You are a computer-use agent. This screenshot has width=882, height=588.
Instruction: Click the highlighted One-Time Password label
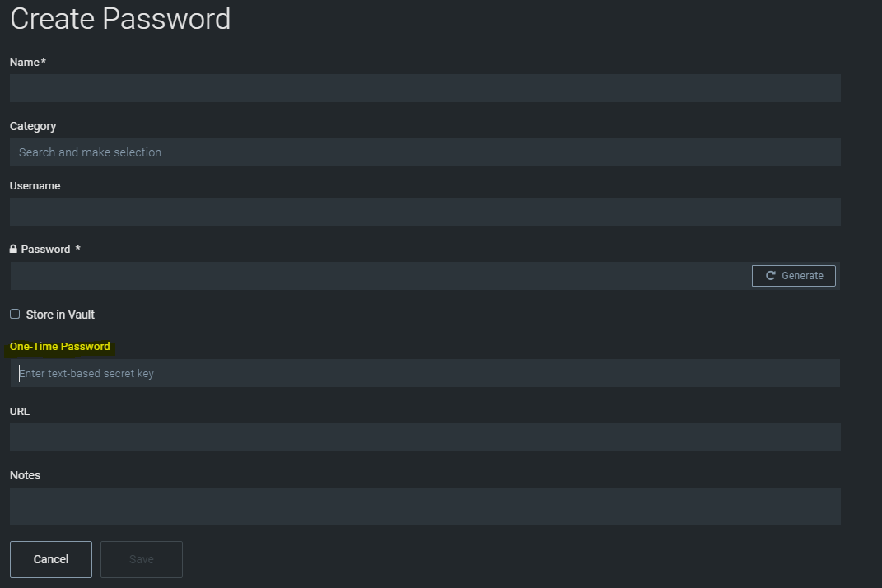(x=59, y=346)
